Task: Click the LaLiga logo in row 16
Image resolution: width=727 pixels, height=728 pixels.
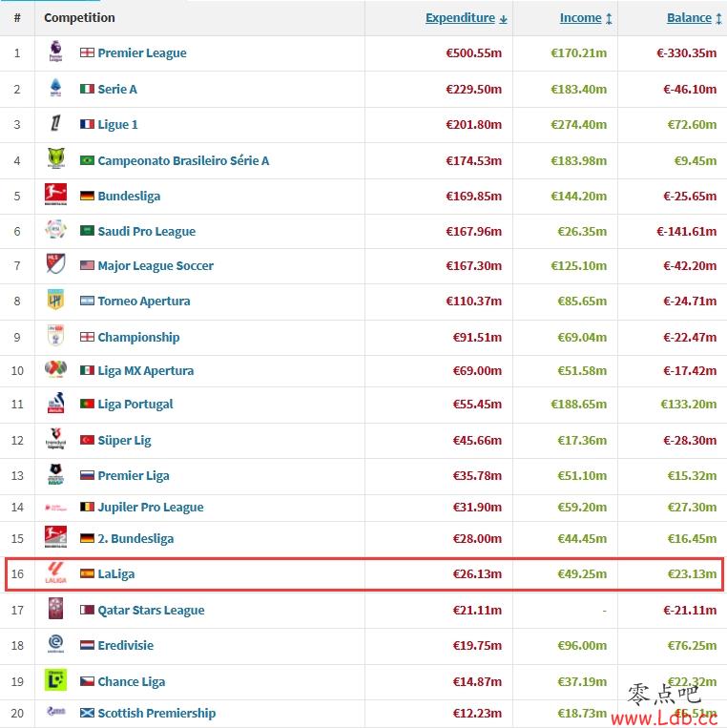Action: click(x=55, y=572)
